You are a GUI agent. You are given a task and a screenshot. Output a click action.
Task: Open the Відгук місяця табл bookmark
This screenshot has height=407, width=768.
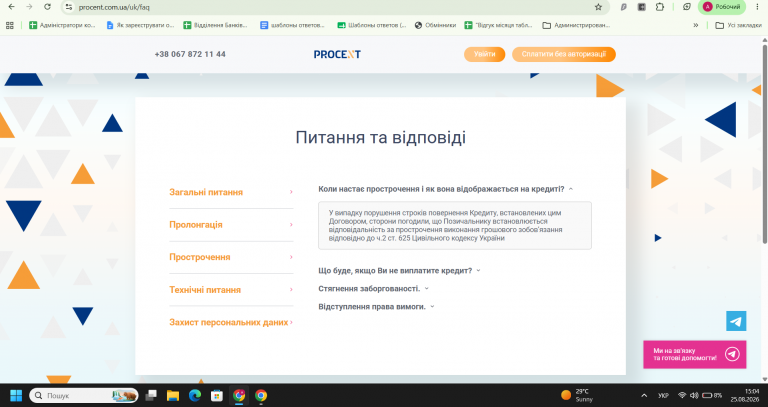click(x=499, y=25)
